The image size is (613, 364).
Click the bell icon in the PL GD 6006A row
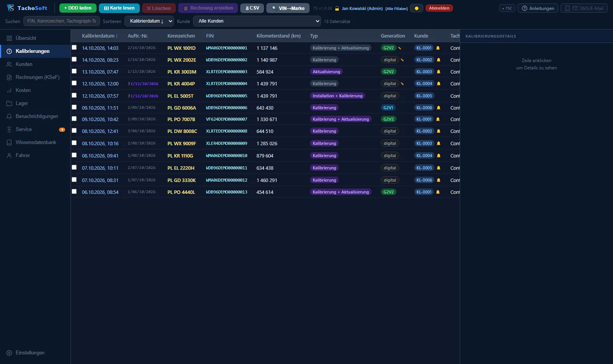click(x=439, y=108)
